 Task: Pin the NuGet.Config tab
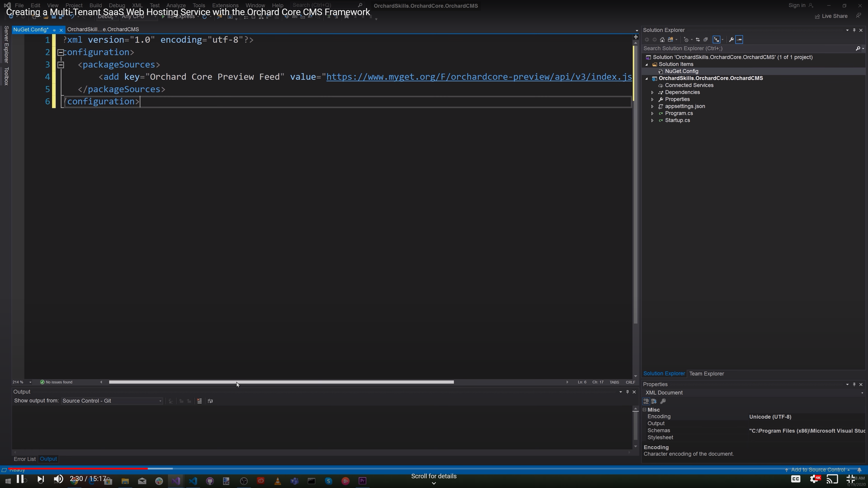coord(54,30)
